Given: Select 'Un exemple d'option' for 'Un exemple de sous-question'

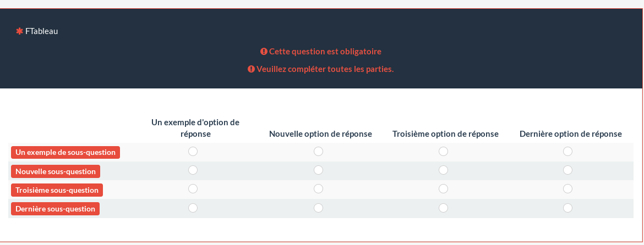Looking at the screenshot, I should pos(193,152).
